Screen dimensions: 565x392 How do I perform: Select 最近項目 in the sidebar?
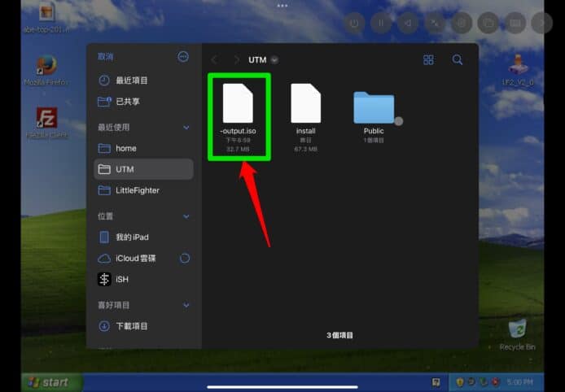click(132, 81)
